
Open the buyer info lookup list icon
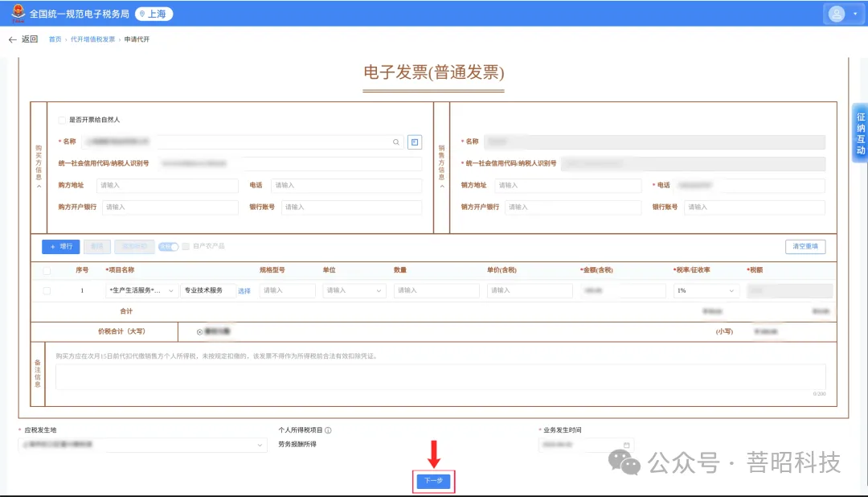pos(415,142)
